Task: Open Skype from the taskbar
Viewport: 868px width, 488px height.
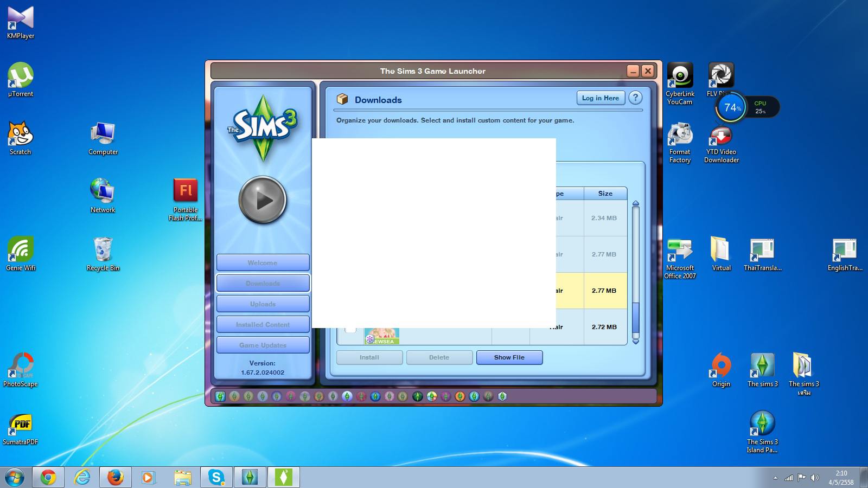Action: click(x=216, y=477)
